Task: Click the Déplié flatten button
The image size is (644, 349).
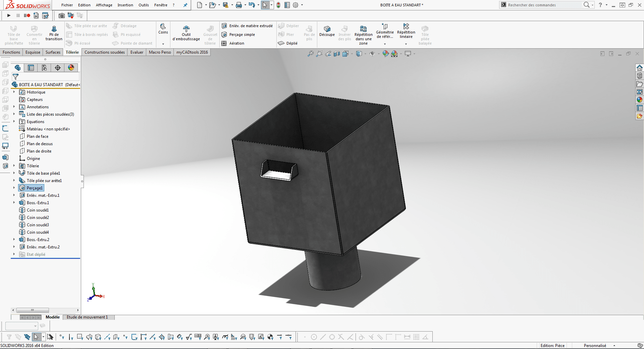Action: click(x=288, y=43)
